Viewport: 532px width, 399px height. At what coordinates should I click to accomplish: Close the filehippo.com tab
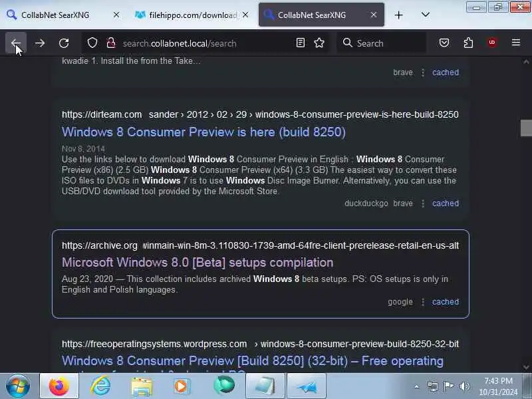[245, 15]
